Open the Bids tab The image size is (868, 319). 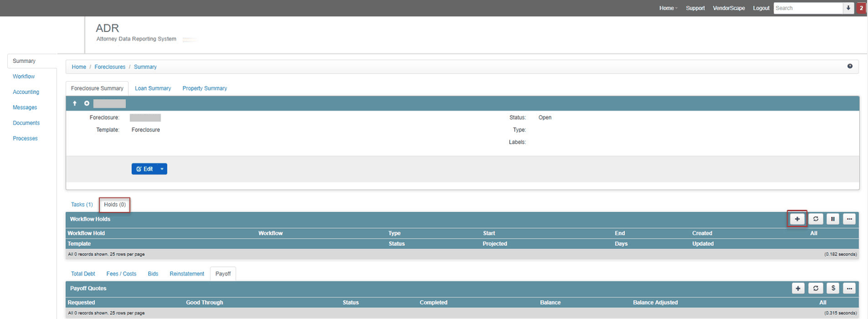(153, 274)
